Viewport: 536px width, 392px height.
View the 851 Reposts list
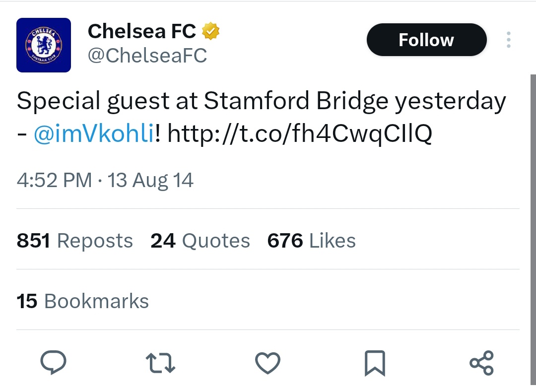click(75, 241)
